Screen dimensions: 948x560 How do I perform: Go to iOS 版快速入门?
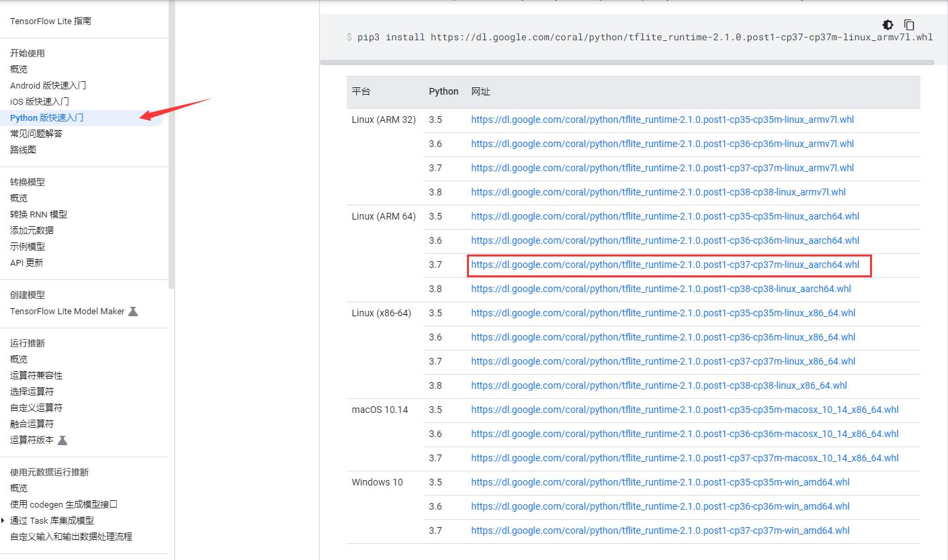pos(40,101)
